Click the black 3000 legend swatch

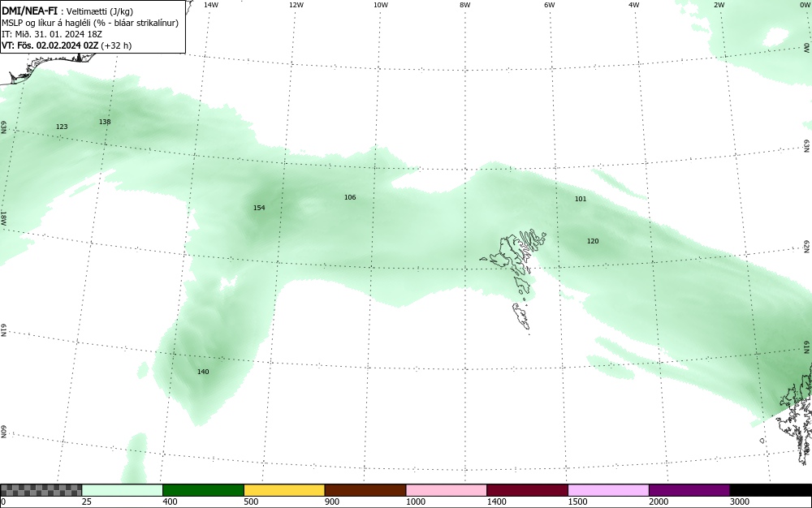coord(771,490)
